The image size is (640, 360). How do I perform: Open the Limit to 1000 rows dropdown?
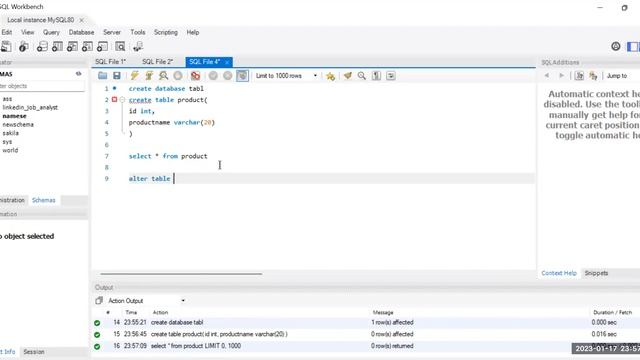pyautogui.click(x=286, y=76)
